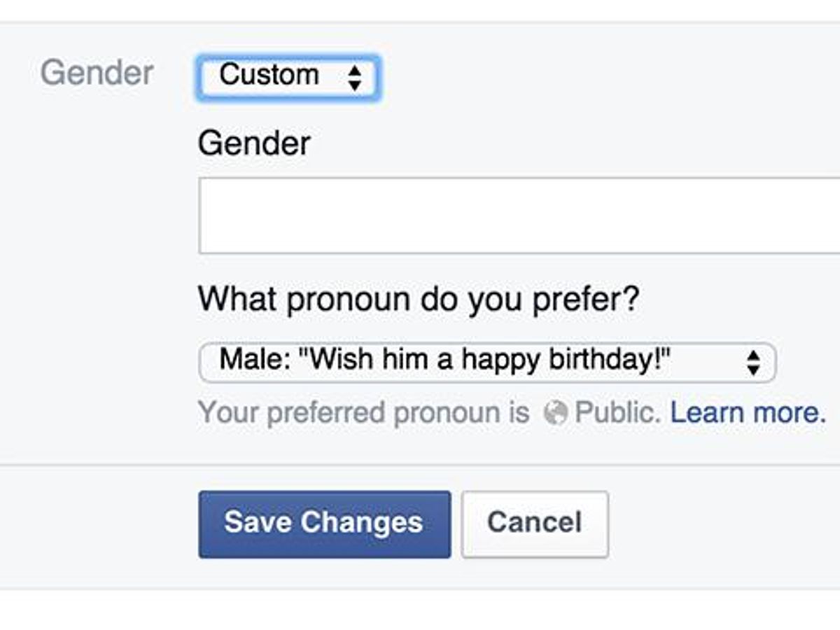Click empty area right of Cancel button
This screenshot has height=630, width=840.
(x=721, y=524)
